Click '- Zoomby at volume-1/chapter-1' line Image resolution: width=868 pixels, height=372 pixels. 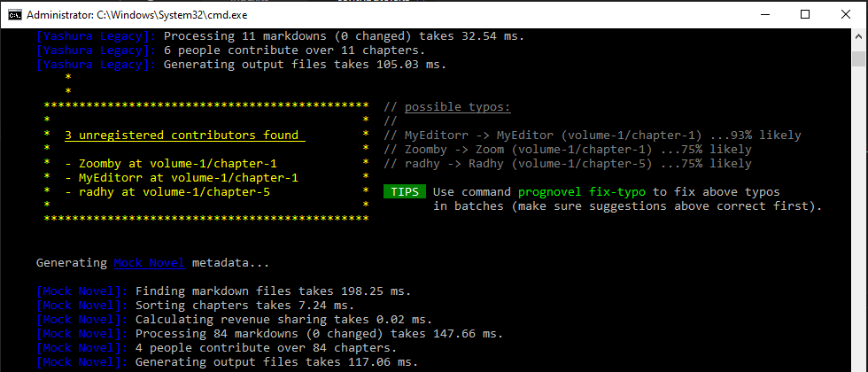[170, 164]
